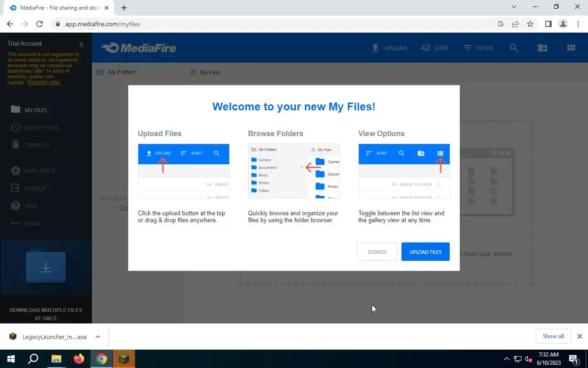Click LOGOUT in sidebar
Screen dimensions: 588x368
tap(28, 188)
